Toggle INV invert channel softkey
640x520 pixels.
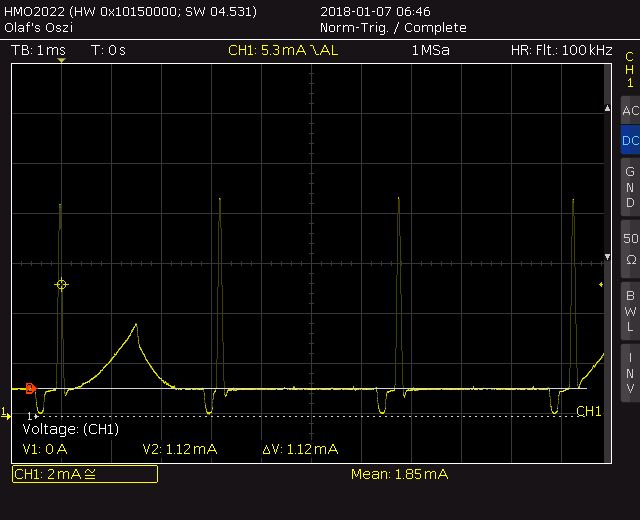click(630, 373)
